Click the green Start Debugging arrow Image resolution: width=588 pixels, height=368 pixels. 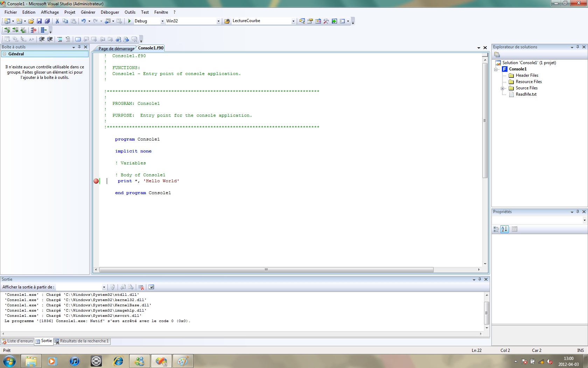point(129,21)
